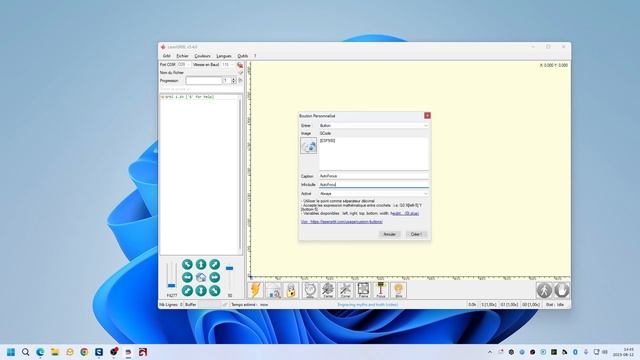Image resolution: width=640 pixels, height=360 pixels.
Task: Jog diagonally down-left with the arrow button
Action: pyautogui.click(x=187, y=291)
